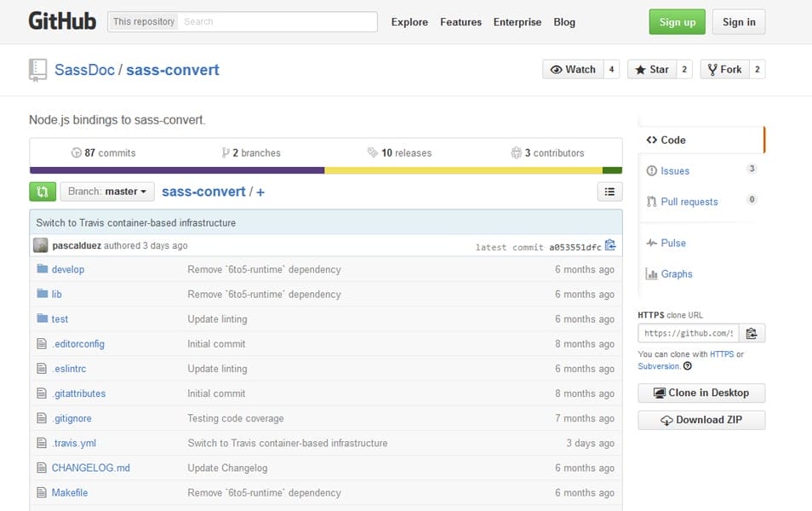This screenshot has height=511, width=812.
Task: Copy the latest commit SHA via clipboard icon
Action: tap(609, 244)
